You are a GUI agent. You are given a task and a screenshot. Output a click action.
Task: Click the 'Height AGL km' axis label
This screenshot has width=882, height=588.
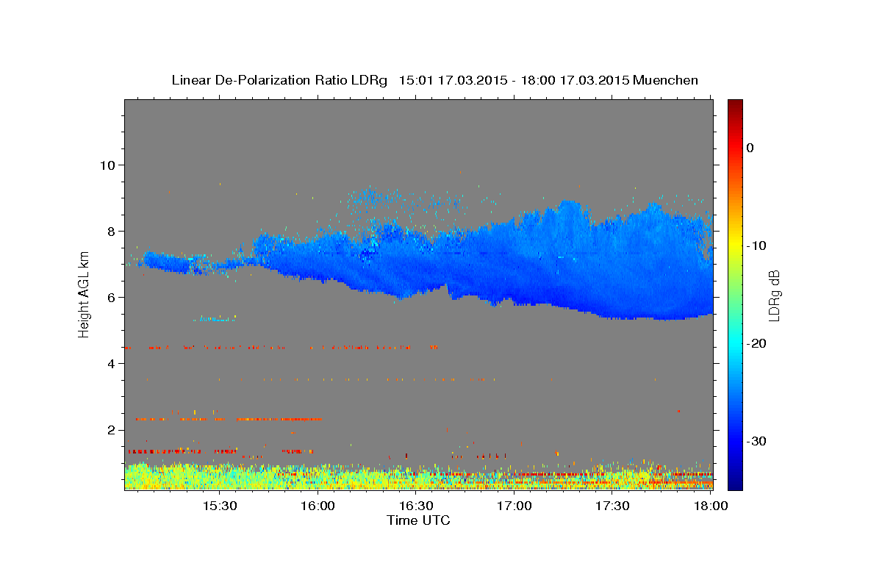(x=83, y=295)
